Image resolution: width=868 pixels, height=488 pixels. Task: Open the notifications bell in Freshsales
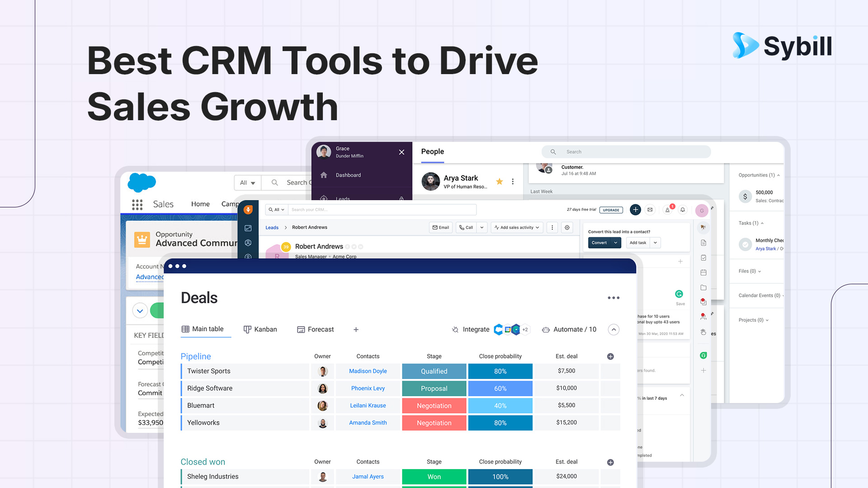[x=683, y=210]
